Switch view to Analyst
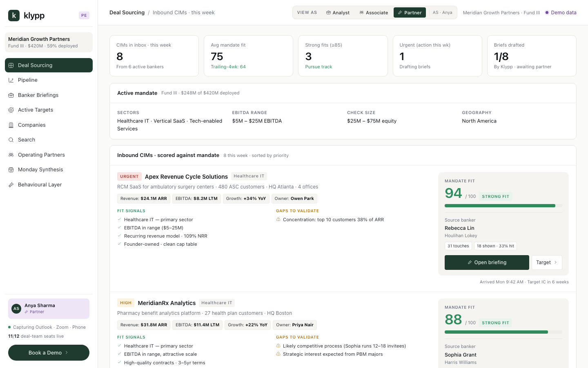 click(x=338, y=13)
